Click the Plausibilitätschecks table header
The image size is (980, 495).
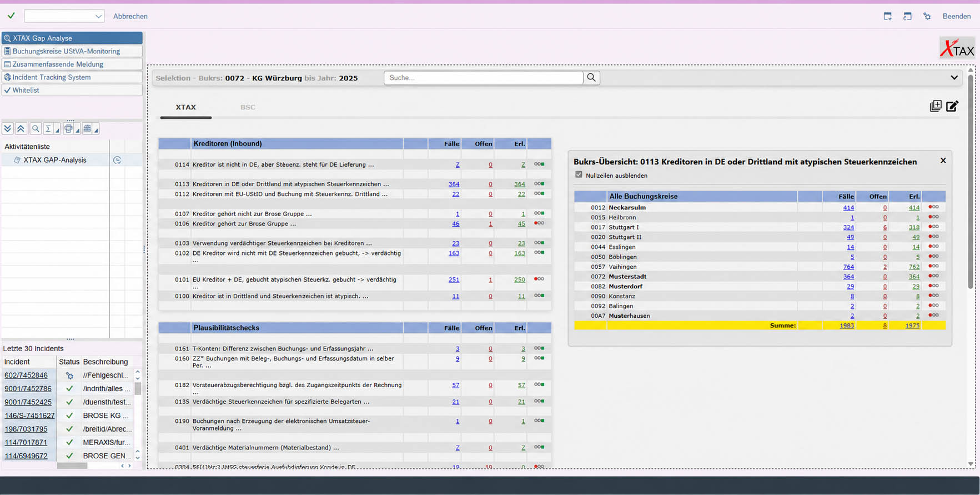(x=355, y=328)
